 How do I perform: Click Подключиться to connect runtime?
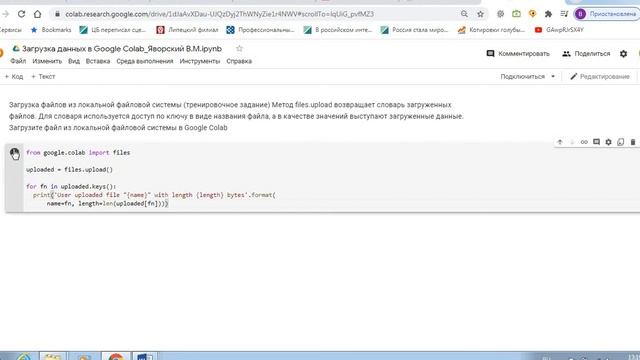point(522,76)
